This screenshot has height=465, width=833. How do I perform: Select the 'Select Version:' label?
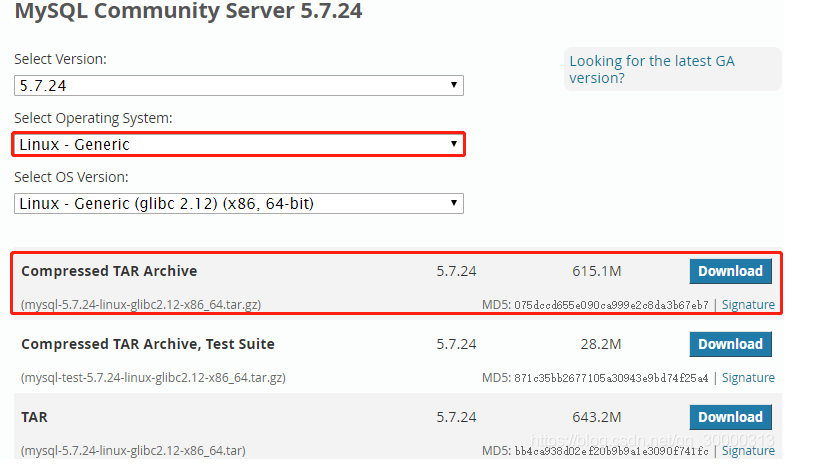tap(60, 59)
